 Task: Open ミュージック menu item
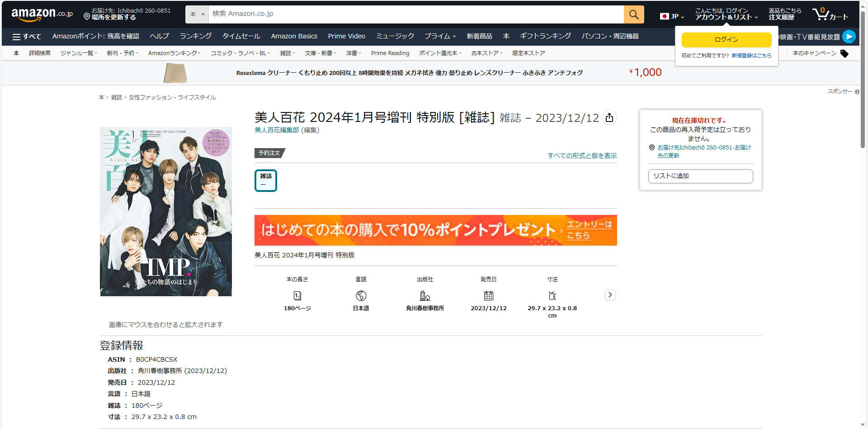click(x=395, y=36)
